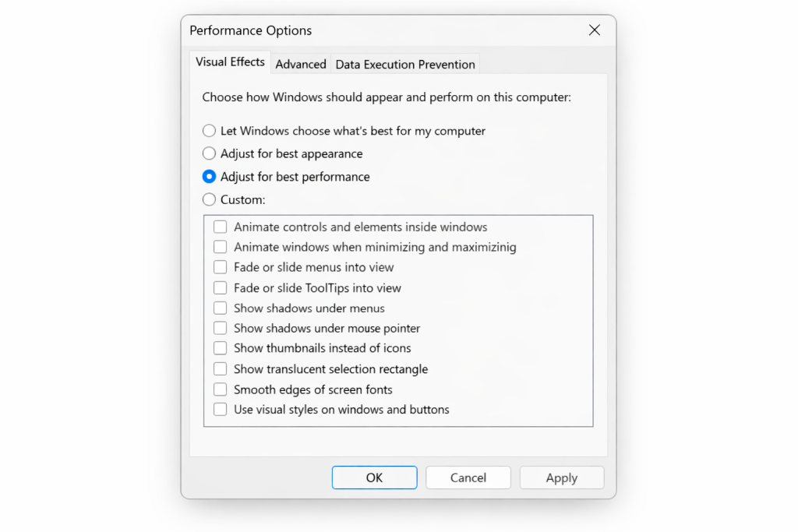Cancel the Performance Options dialog

[x=468, y=477]
